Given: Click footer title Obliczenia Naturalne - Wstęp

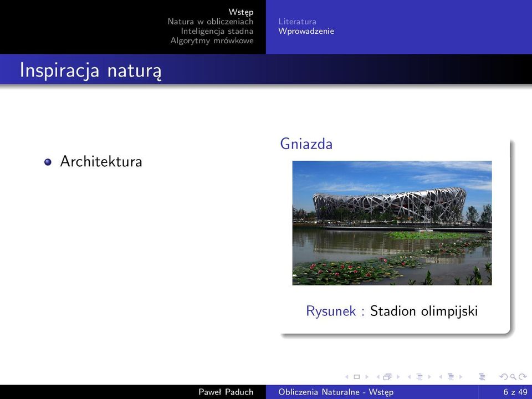Looking at the screenshot, I should click(336, 392).
